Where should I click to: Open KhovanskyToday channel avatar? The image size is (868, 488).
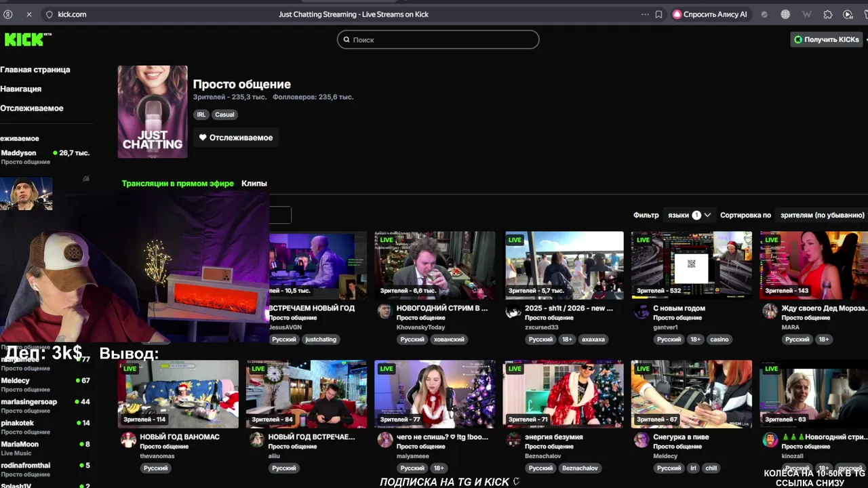point(384,311)
